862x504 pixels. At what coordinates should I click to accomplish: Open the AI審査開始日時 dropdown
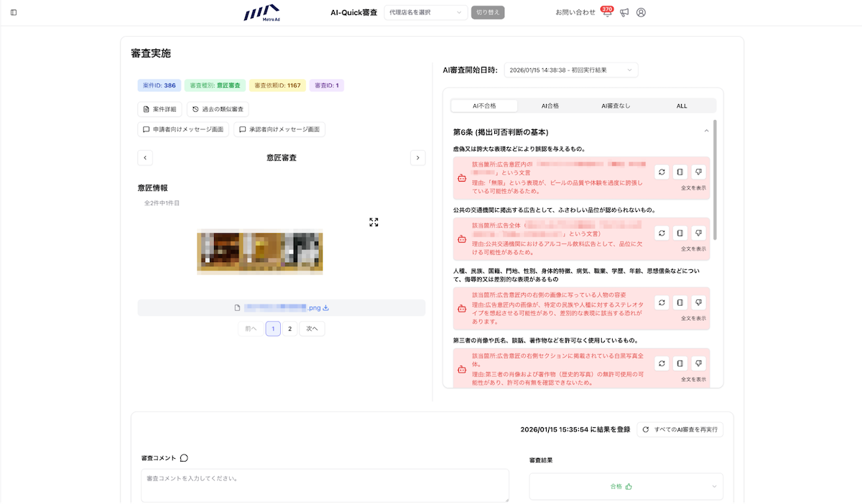570,70
